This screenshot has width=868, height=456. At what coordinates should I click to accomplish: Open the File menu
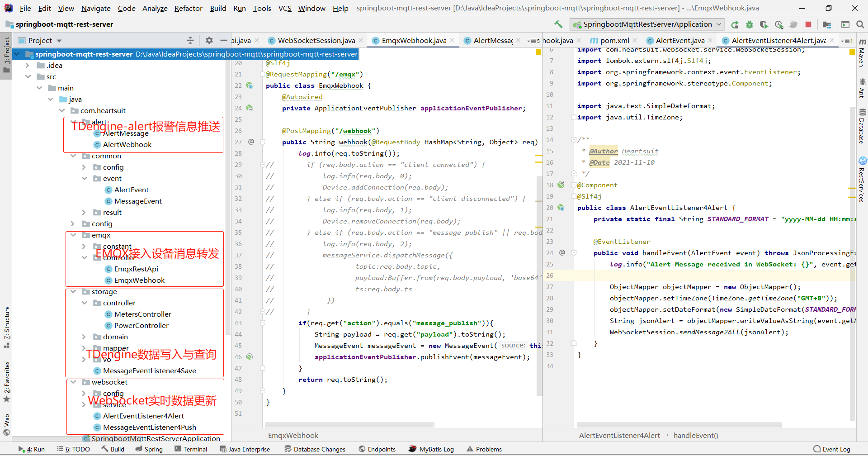[25, 8]
